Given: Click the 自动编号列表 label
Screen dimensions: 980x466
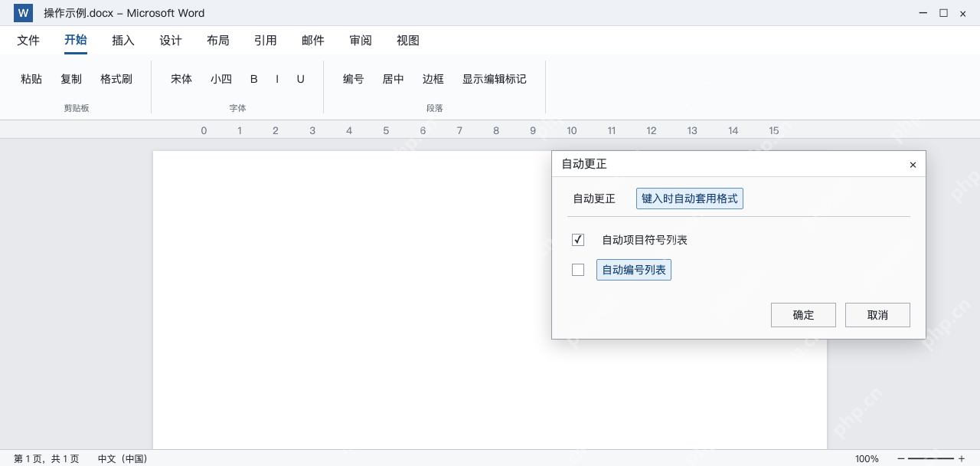Looking at the screenshot, I should (634, 270).
